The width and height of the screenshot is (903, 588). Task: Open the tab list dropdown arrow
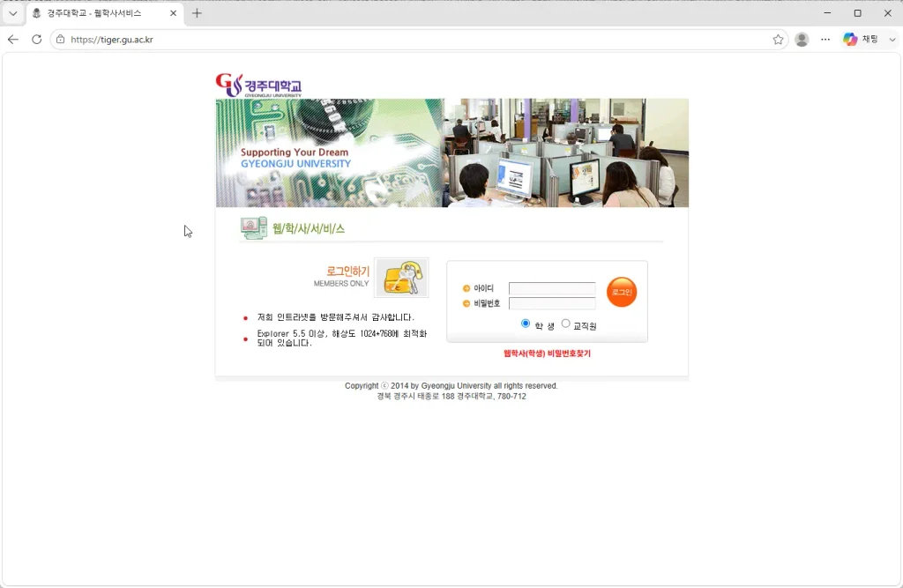[x=12, y=13]
